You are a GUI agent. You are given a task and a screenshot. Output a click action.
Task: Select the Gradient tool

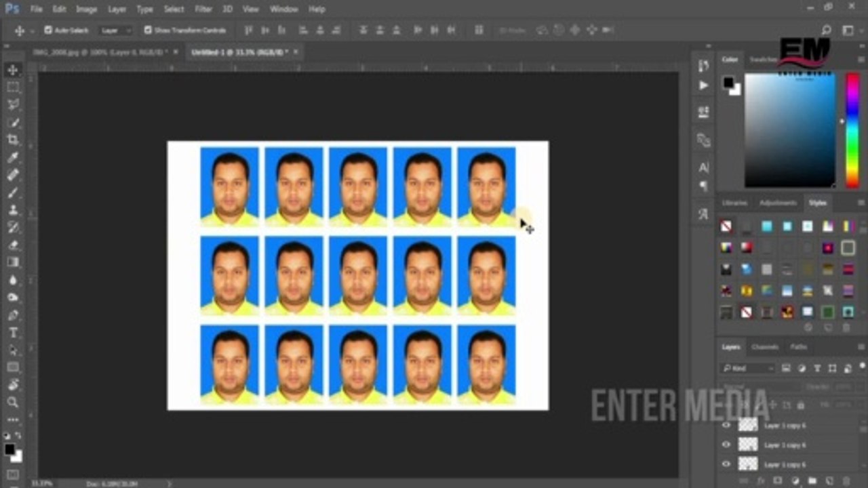click(13, 262)
